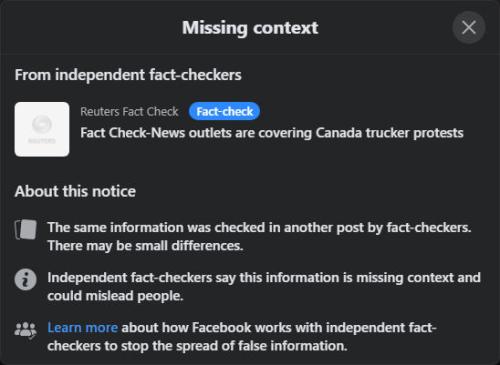500x365 pixels.
Task: Close the Missing context dialog
Action: 468,28
